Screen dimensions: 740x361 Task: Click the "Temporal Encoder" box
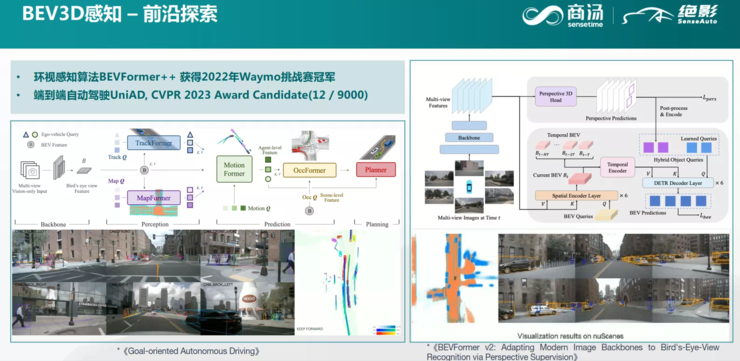617,167
